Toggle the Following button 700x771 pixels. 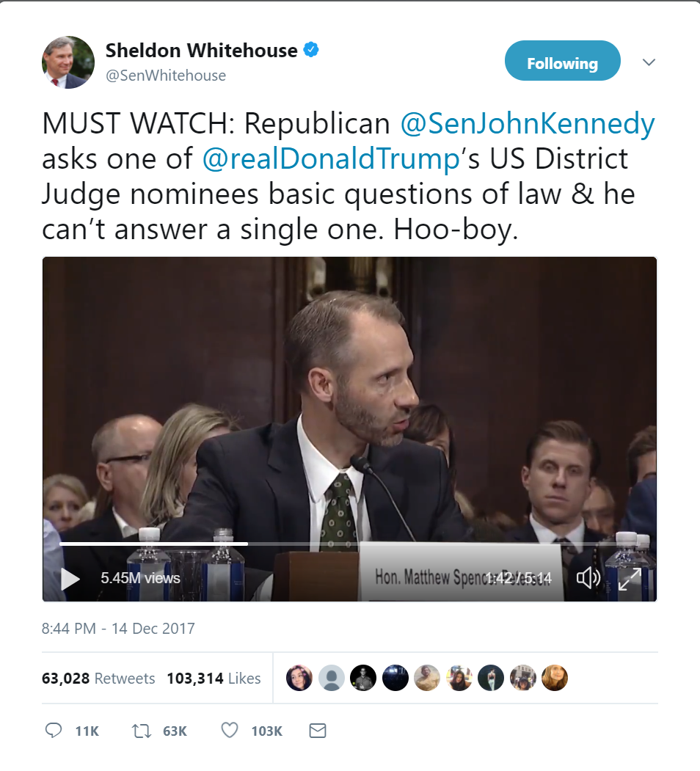coord(562,61)
